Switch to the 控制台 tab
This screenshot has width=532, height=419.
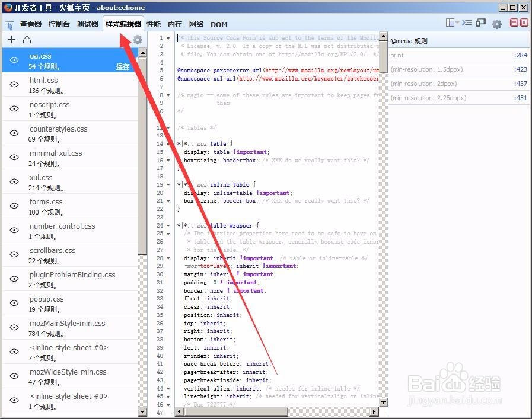59,24
